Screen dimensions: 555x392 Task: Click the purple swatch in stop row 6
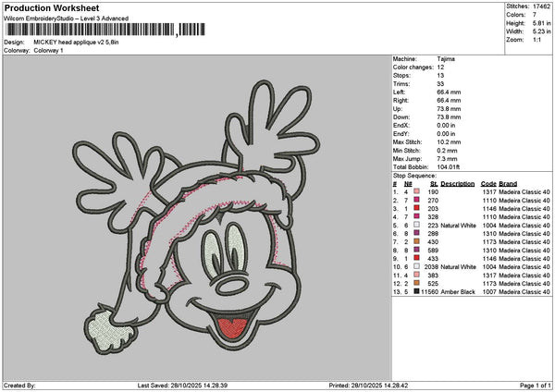(416, 233)
